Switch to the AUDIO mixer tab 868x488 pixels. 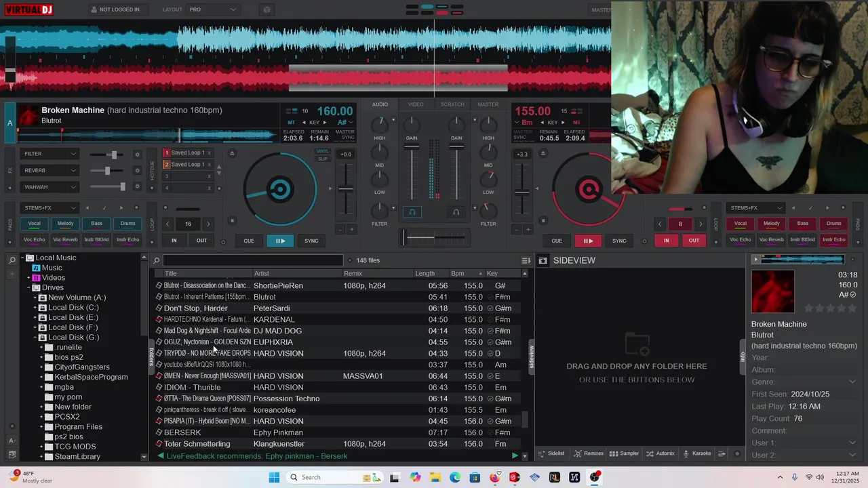(380, 104)
